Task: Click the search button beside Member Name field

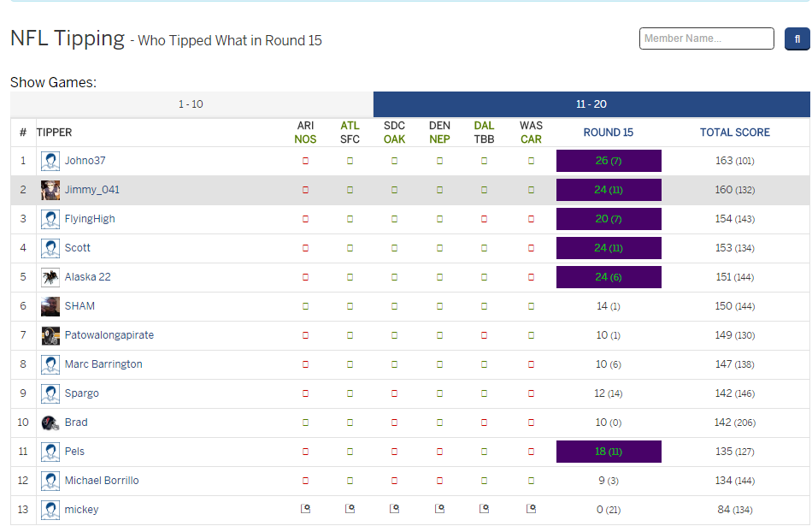Action: click(x=797, y=39)
